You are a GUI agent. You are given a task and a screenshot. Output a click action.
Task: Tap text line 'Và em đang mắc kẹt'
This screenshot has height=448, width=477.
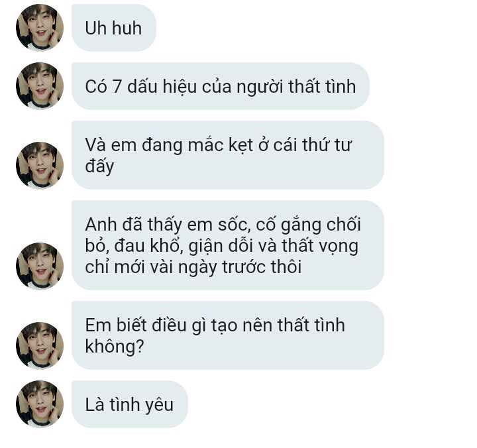(x=219, y=145)
